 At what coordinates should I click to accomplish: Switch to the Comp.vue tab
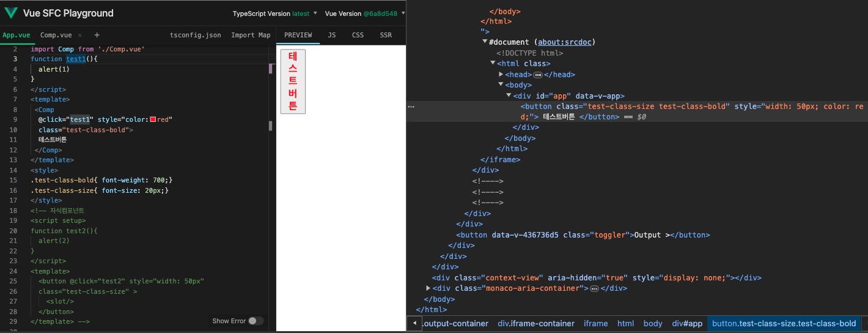click(56, 35)
